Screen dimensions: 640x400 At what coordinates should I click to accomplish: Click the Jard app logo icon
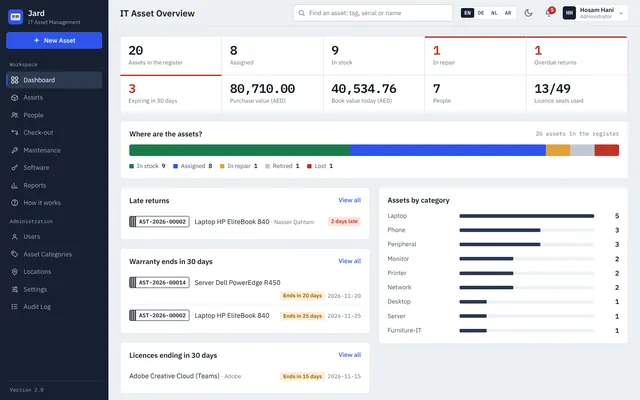point(16,17)
